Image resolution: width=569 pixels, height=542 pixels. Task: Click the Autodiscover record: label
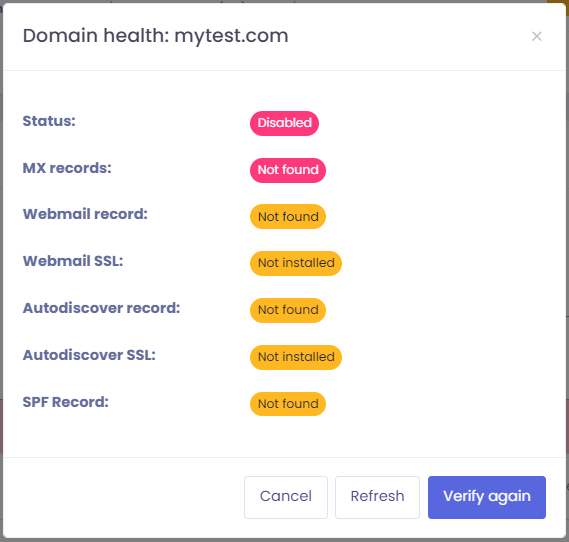pyautogui.click(x=101, y=308)
